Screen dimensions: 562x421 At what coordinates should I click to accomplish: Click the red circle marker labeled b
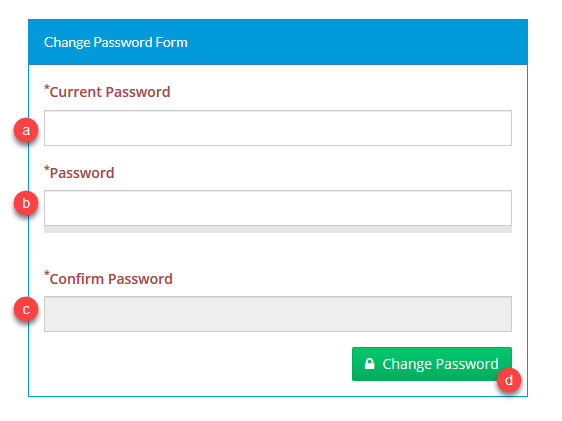[x=26, y=203]
